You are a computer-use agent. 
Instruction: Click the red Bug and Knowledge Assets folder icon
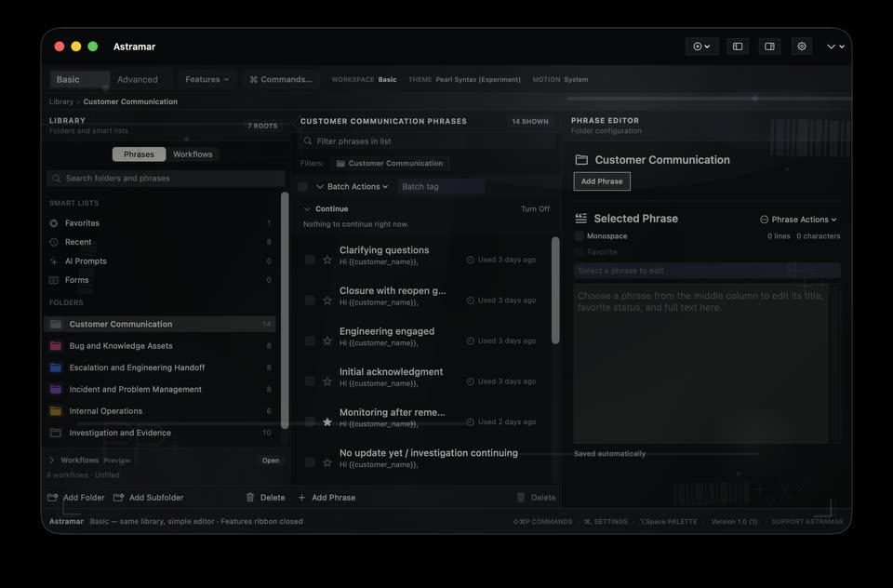56,346
